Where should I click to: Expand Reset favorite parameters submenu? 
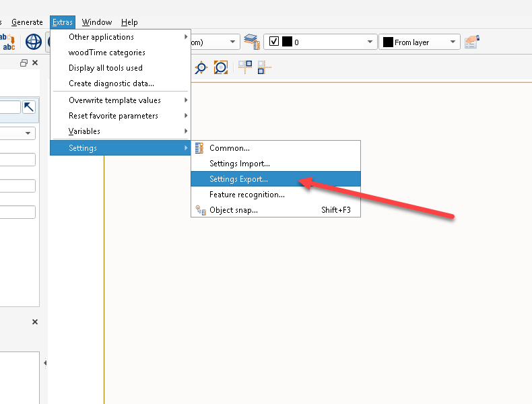(121, 116)
